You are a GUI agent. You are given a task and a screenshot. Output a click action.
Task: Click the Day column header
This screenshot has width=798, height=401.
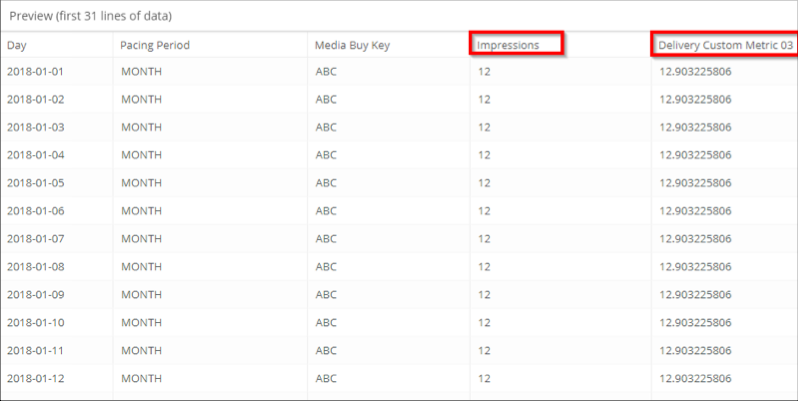coord(16,45)
